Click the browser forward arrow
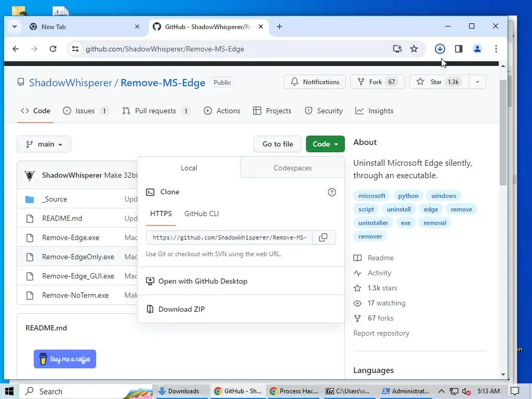Screen dimensions: 532x399 coord(34,49)
